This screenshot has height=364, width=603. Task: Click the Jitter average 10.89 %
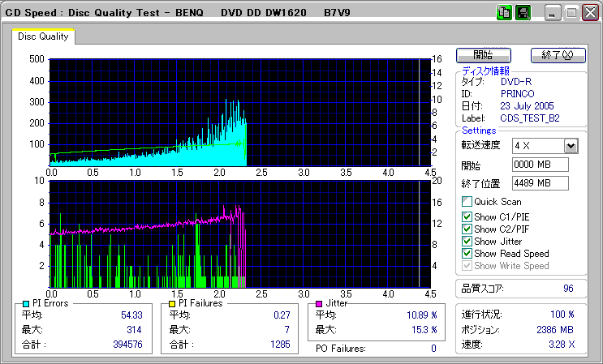click(422, 315)
